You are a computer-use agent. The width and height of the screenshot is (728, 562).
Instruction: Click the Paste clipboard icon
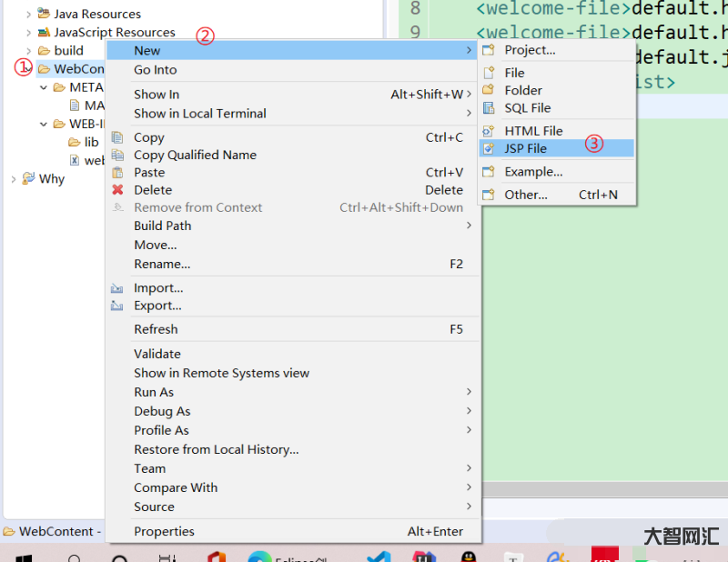117,173
